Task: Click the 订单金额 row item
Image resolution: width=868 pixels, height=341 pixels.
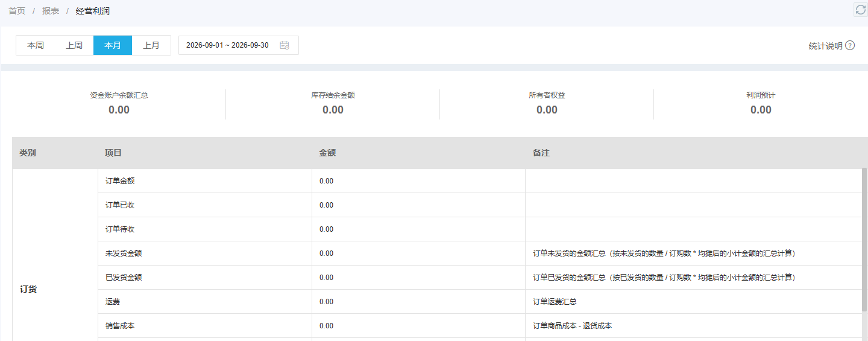Action: [120, 181]
